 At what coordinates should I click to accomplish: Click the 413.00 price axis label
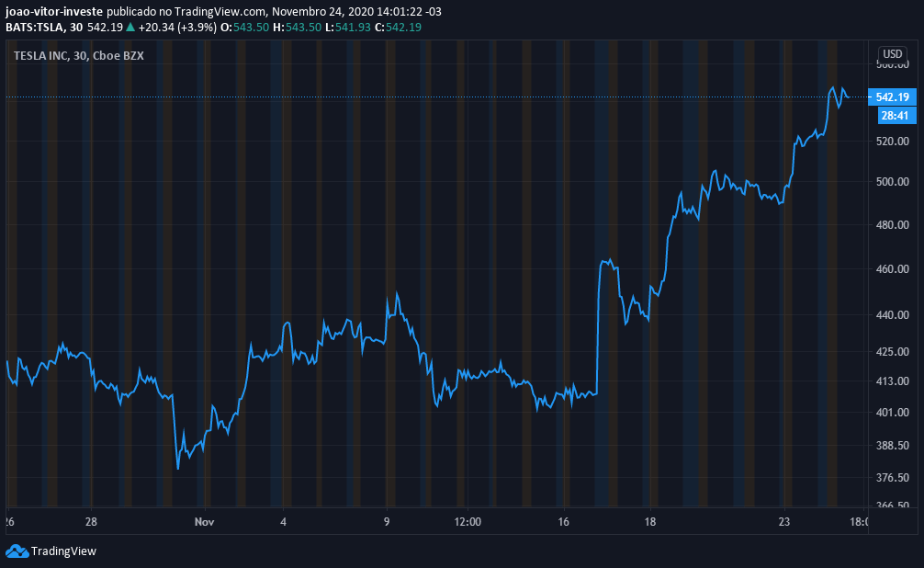tap(892, 381)
